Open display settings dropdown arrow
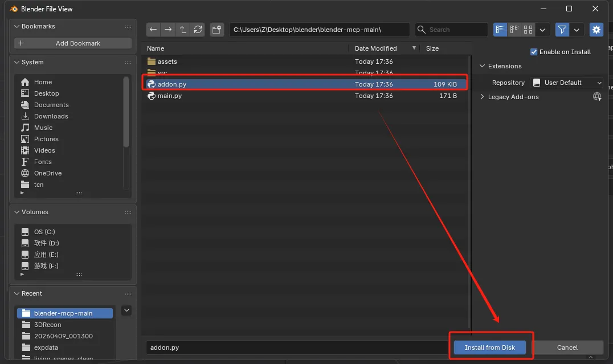The width and height of the screenshot is (613, 364). 542,30
